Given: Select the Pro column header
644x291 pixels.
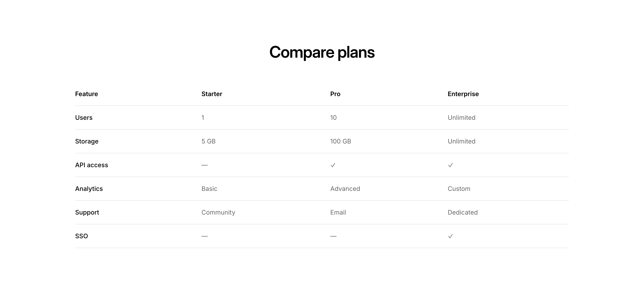Looking at the screenshot, I should click(335, 94).
